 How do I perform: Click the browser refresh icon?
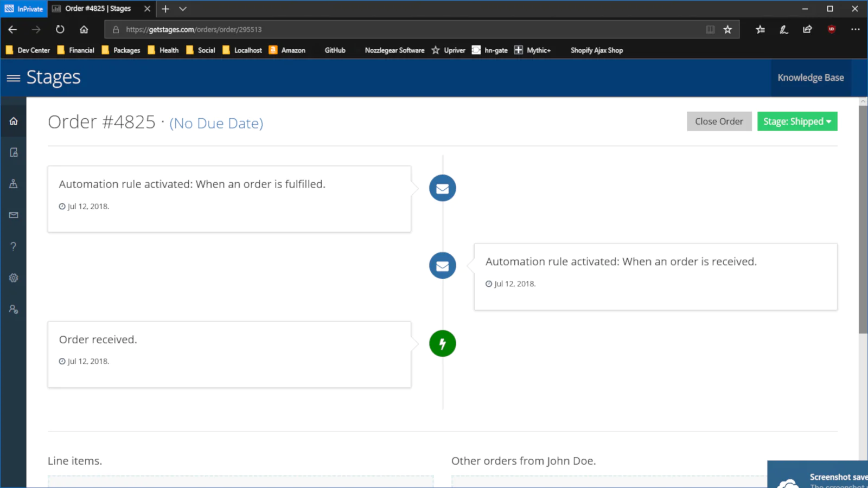pos(60,29)
